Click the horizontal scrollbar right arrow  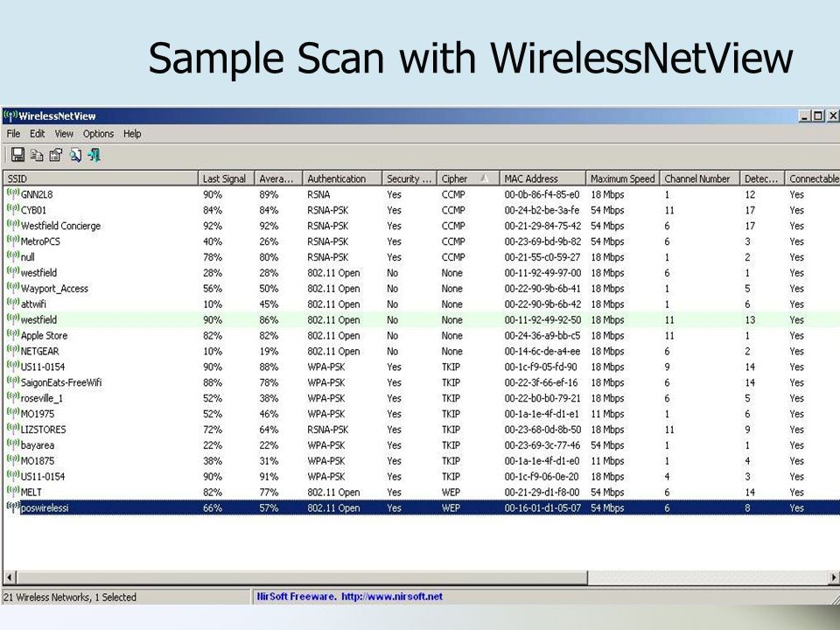click(x=834, y=577)
